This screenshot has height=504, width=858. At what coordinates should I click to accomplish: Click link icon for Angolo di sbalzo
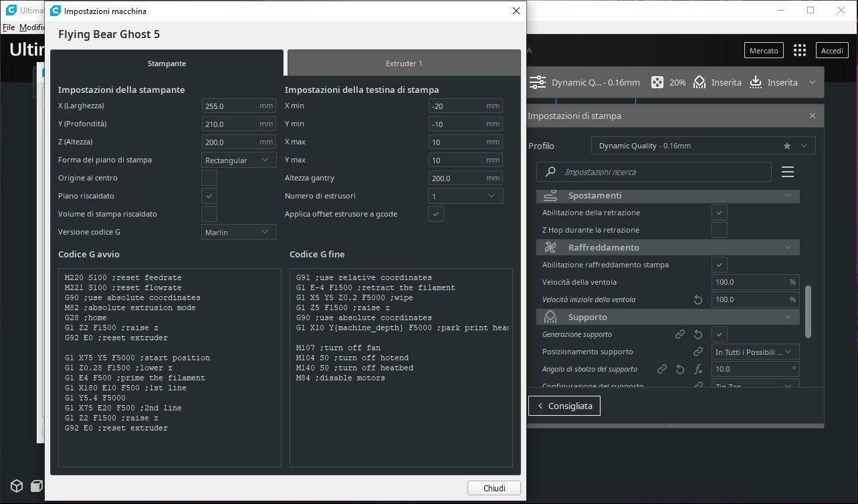pyautogui.click(x=662, y=369)
